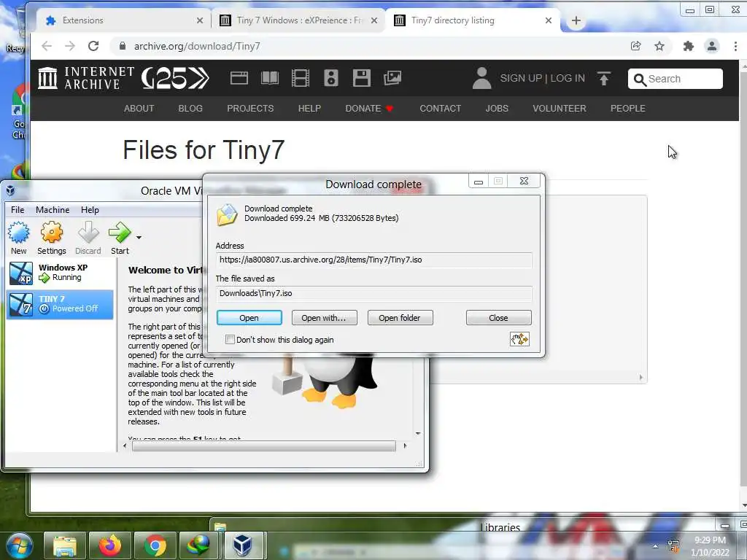Open a new Chrome tab
Image resolution: width=747 pixels, height=560 pixels.
click(576, 20)
